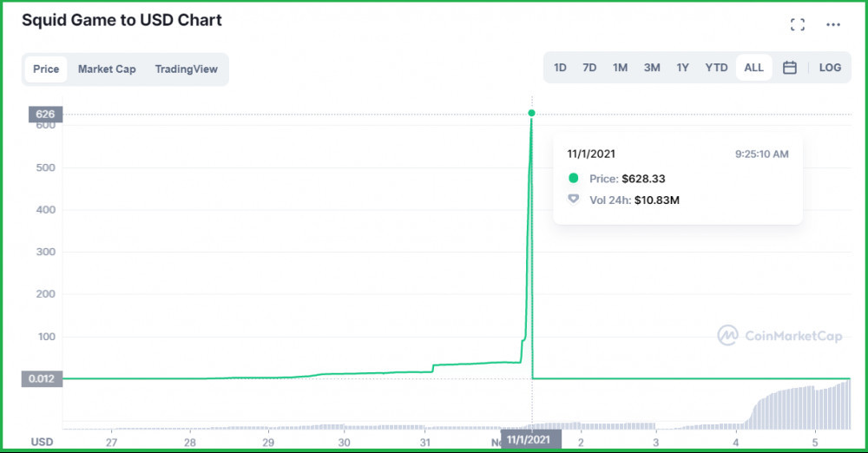Click the Squid Game to USD Chart title

point(122,20)
